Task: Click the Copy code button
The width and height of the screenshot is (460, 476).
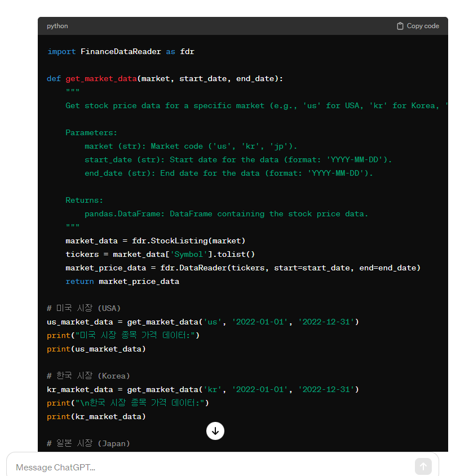Action: pyautogui.click(x=418, y=26)
